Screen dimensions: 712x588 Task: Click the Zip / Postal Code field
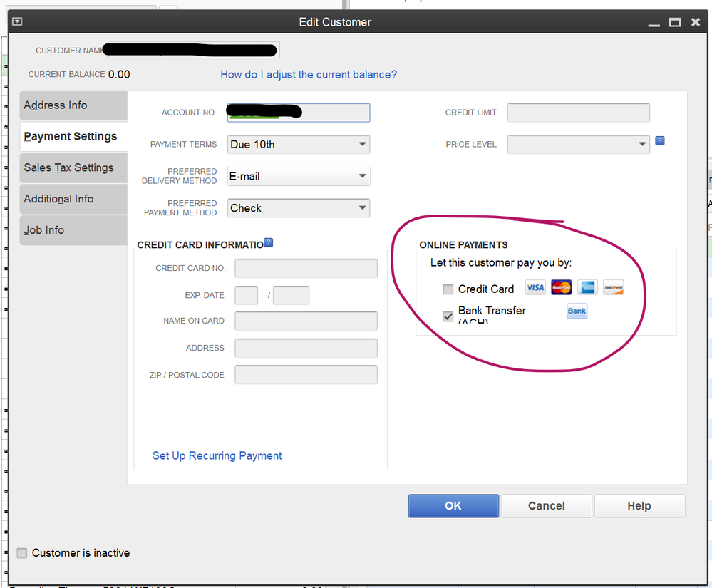tap(306, 375)
